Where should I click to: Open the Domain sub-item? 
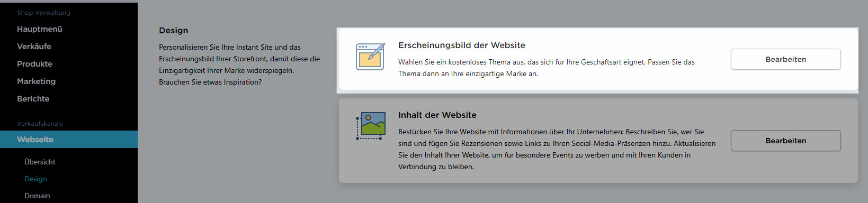click(37, 196)
